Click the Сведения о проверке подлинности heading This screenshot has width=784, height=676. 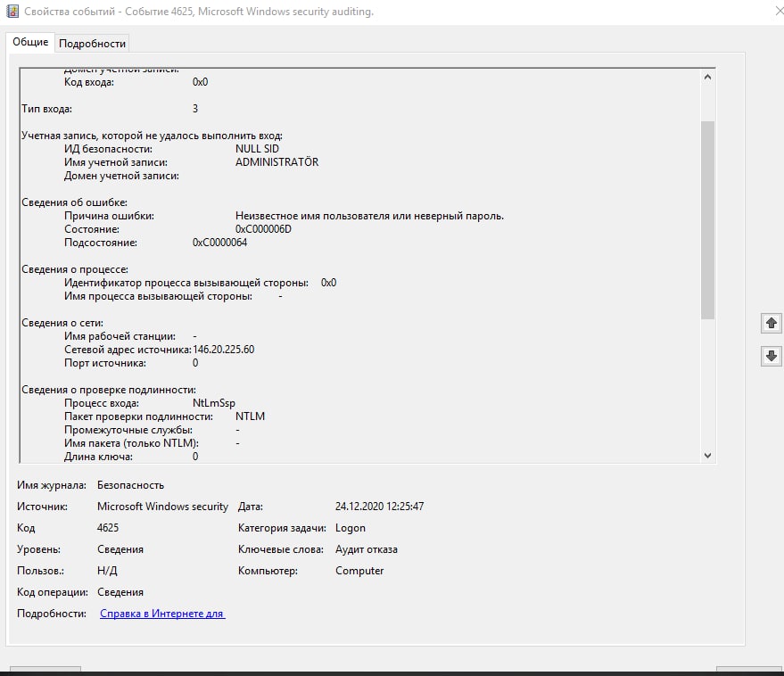[x=109, y=390]
